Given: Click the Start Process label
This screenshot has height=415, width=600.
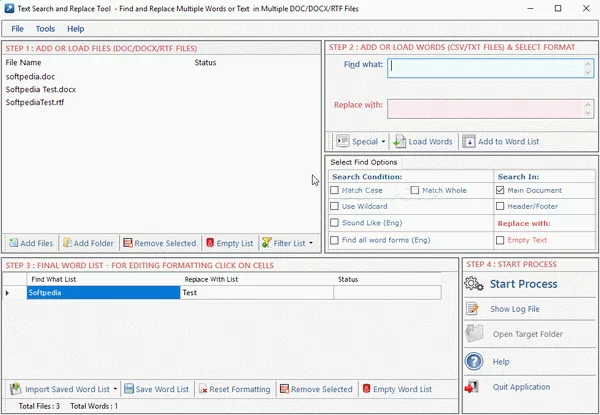Looking at the screenshot, I should point(523,284).
